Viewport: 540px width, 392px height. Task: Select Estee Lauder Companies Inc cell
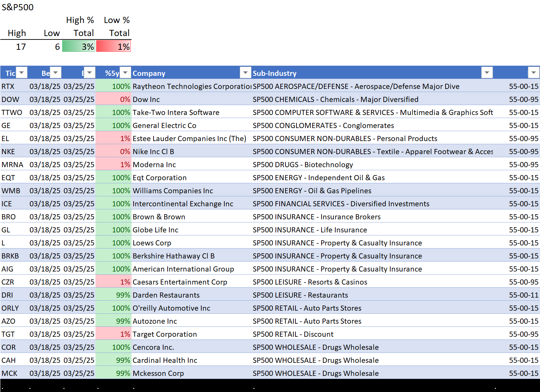coord(191,138)
